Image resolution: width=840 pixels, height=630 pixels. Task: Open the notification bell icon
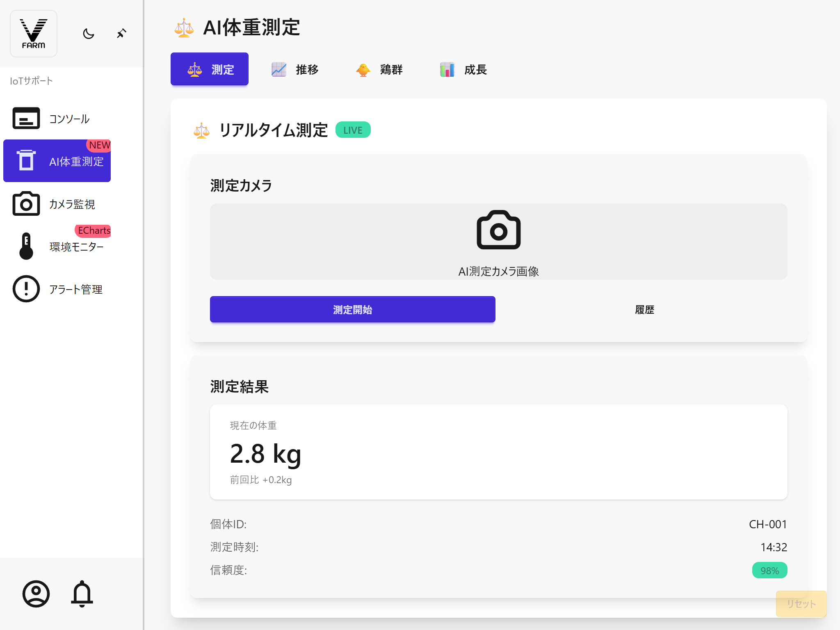click(82, 594)
